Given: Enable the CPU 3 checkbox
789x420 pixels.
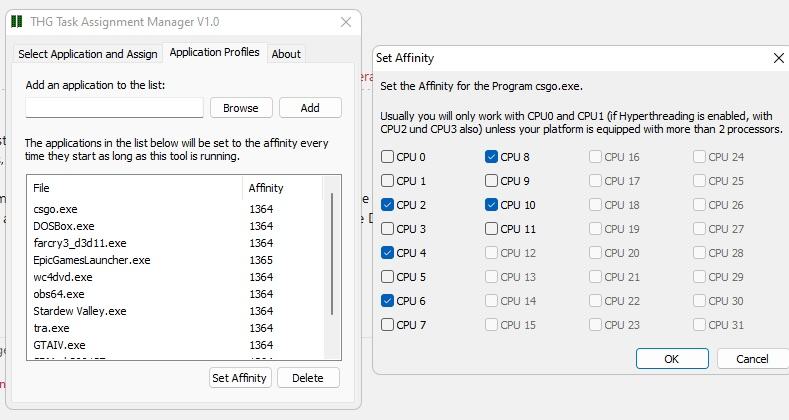Looking at the screenshot, I should (x=387, y=229).
